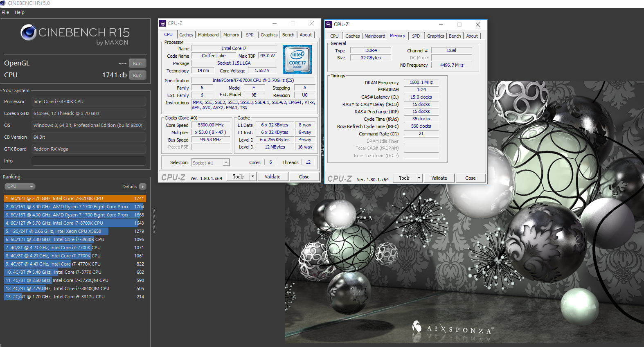Screen dimensions: 644x347
Task: Click the Processor field Intel Core i7-8700K
Action: [89, 101]
